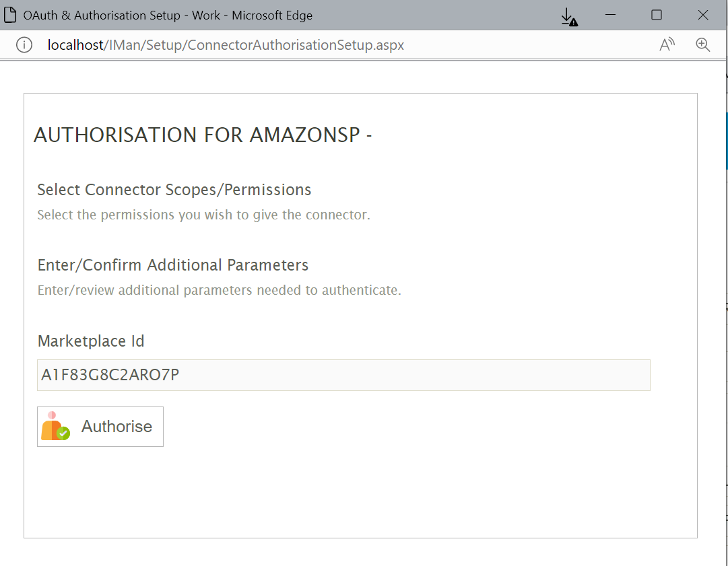Click the Authorise button

[101, 426]
